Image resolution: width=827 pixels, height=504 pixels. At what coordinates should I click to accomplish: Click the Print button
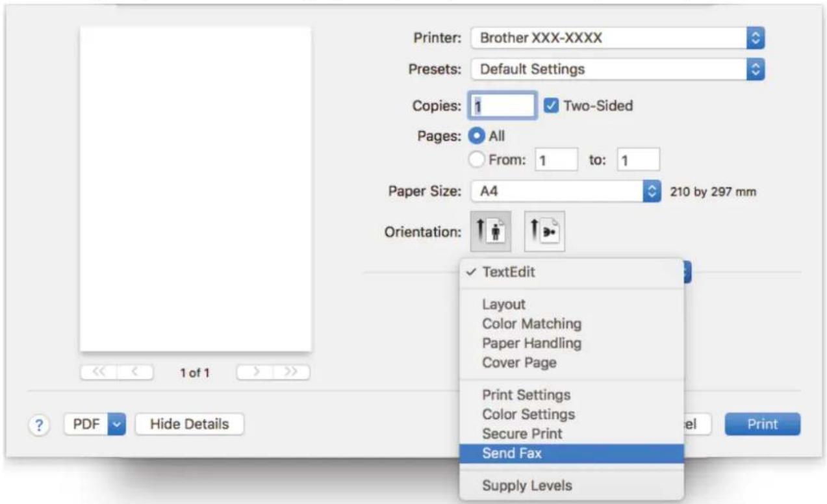[763, 425]
